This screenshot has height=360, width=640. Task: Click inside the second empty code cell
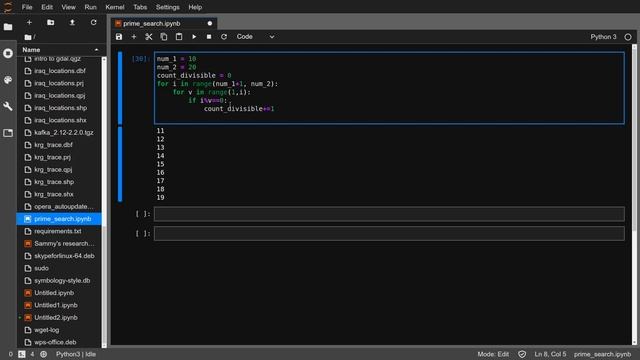(x=389, y=233)
